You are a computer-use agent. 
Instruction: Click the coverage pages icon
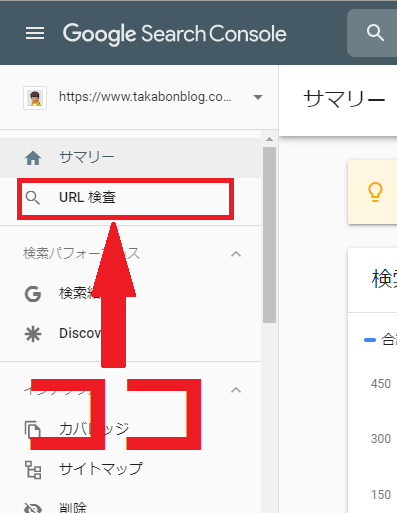(x=33, y=429)
